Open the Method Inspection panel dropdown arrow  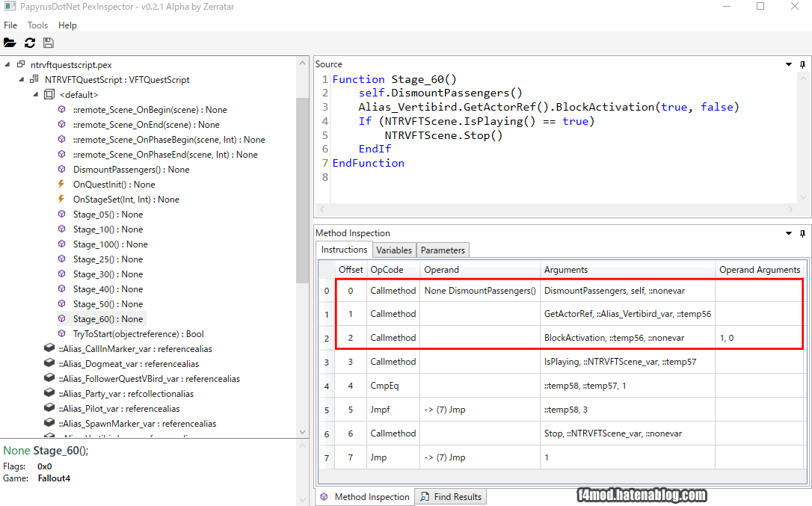[789, 234]
